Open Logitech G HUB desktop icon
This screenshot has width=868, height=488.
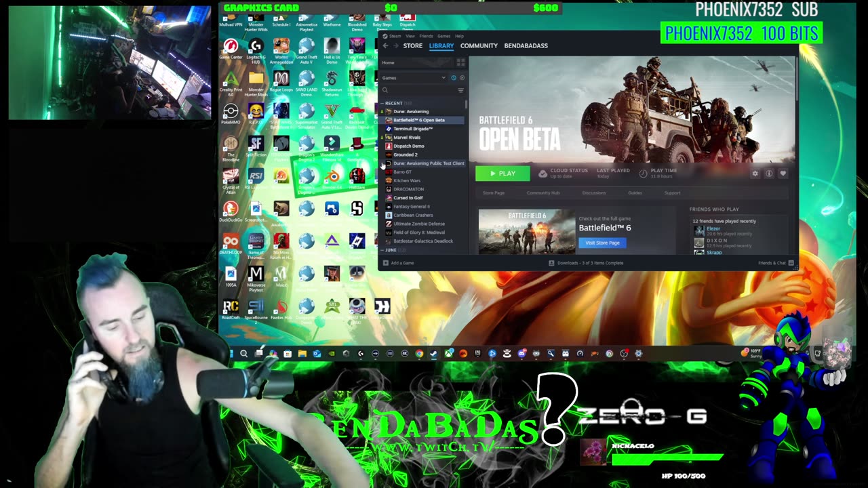click(256, 51)
